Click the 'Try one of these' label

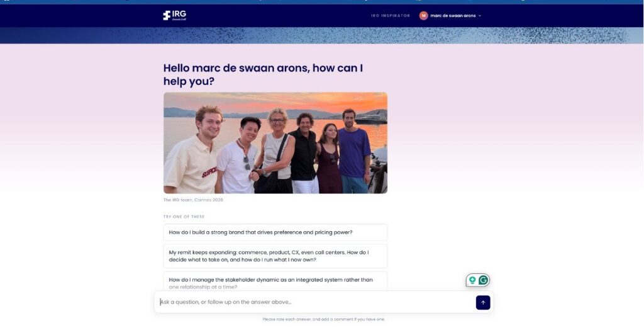click(184, 217)
